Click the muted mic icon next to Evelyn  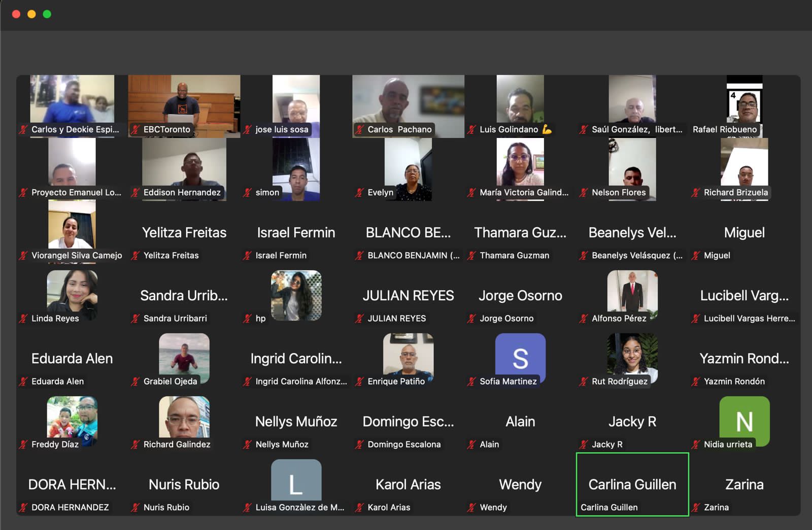pyautogui.click(x=359, y=193)
